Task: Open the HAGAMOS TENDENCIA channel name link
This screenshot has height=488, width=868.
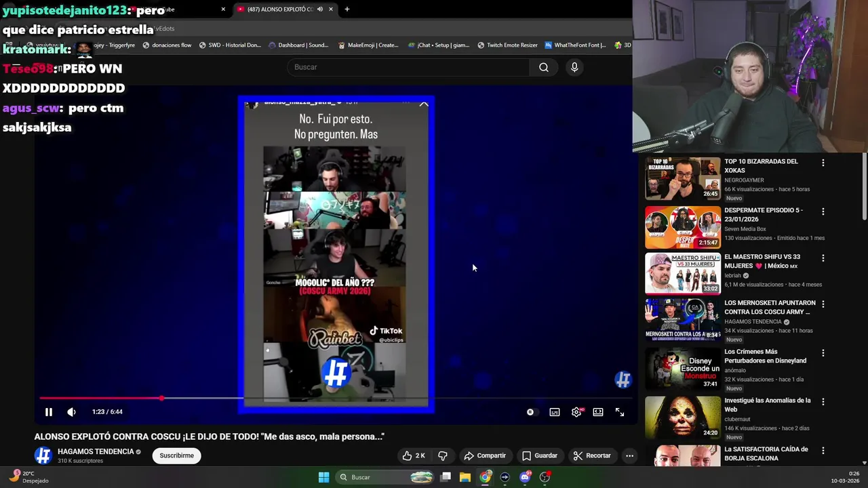Action: pyautogui.click(x=96, y=451)
